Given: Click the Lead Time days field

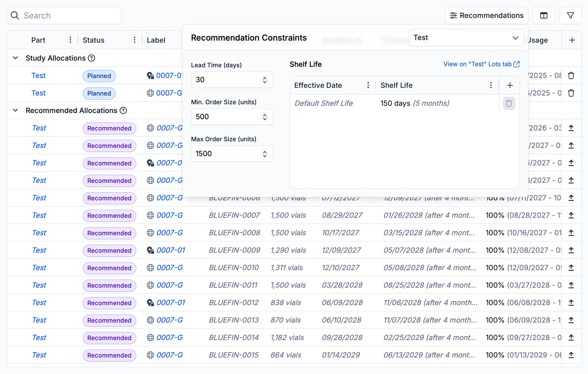Looking at the screenshot, I should (x=232, y=80).
